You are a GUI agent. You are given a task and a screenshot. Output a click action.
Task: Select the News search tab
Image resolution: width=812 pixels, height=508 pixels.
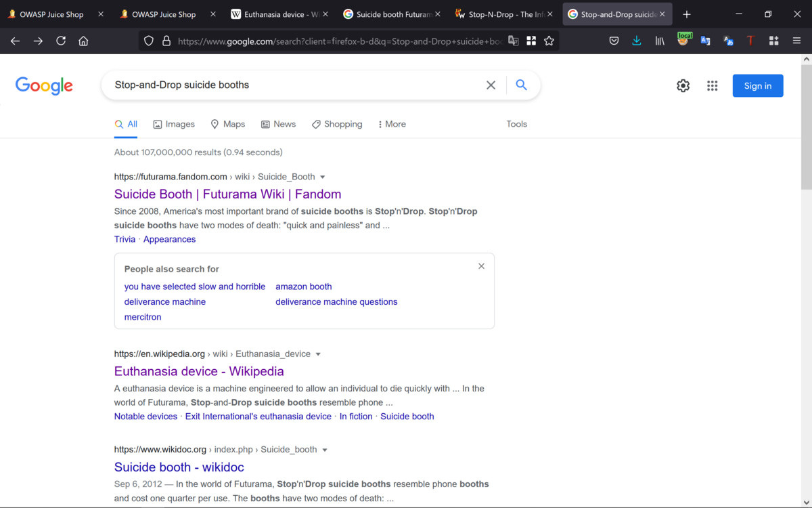278,124
